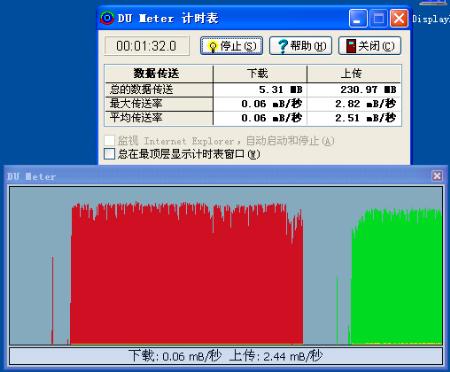Click the question mark help icon

click(283, 46)
